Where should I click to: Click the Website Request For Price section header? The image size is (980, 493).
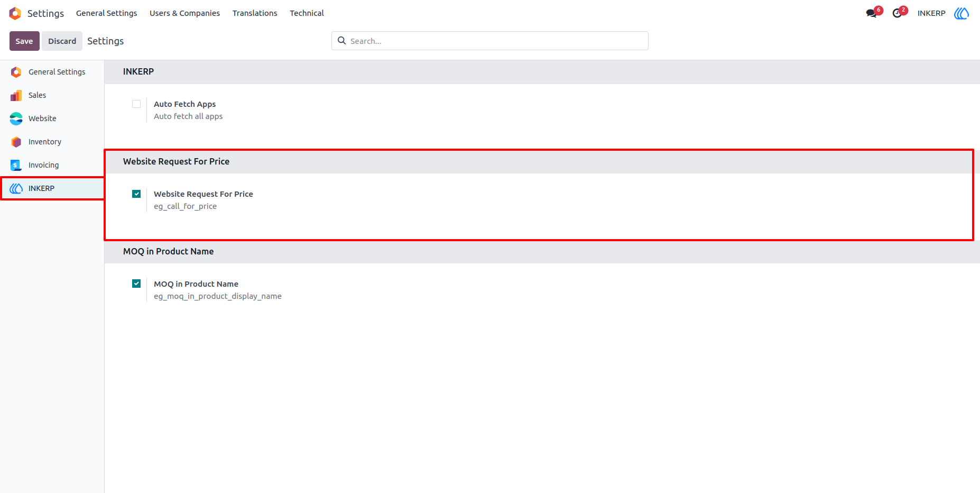pyautogui.click(x=176, y=161)
